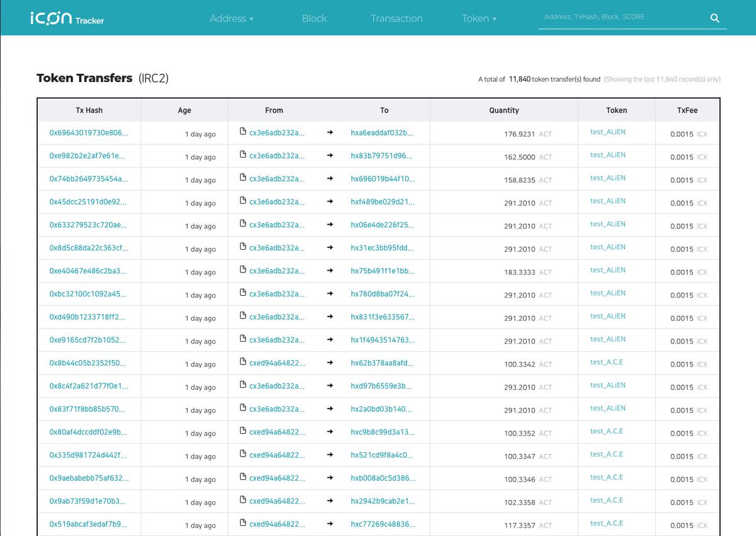Viewport: 756px width, 536px height.
Task: Open recipient address hx83b79751d96...
Action: [x=382, y=156]
